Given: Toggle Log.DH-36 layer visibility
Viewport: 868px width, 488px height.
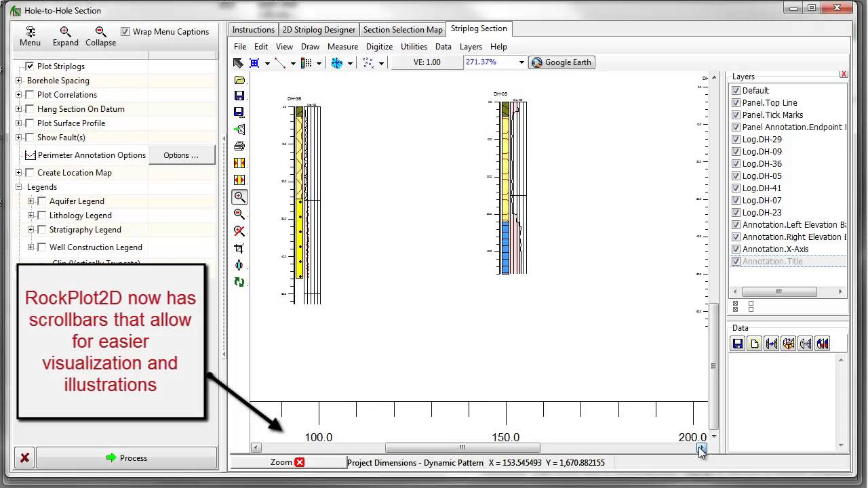Looking at the screenshot, I should [x=736, y=164].
